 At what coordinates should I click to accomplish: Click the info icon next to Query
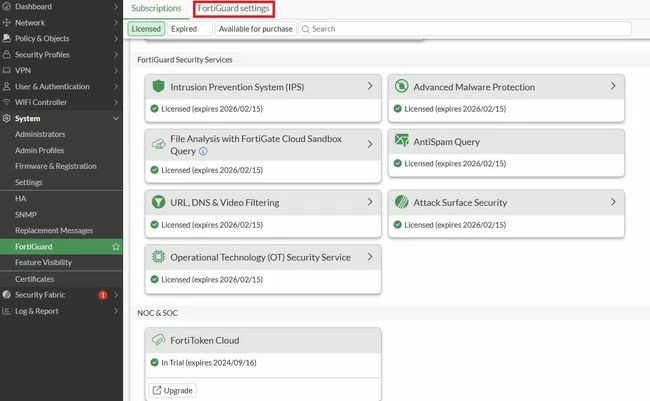tap(203, 151)
